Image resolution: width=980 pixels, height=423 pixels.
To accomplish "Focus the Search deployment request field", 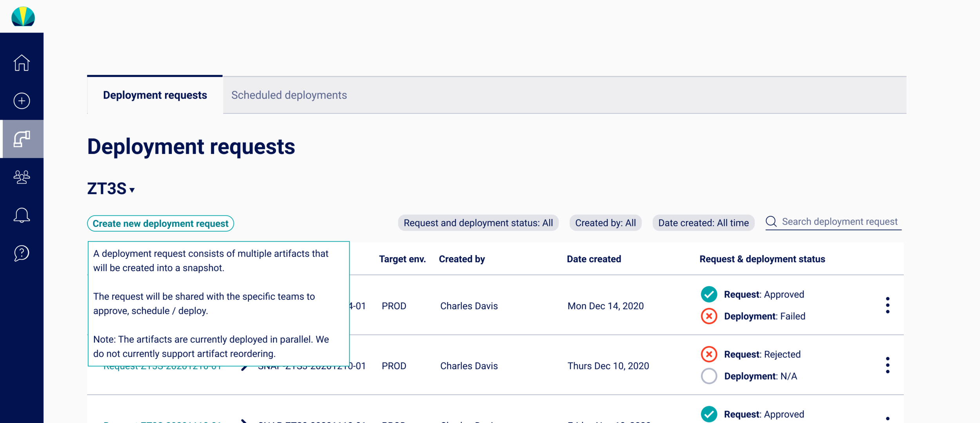I will [x=833, y=222].
